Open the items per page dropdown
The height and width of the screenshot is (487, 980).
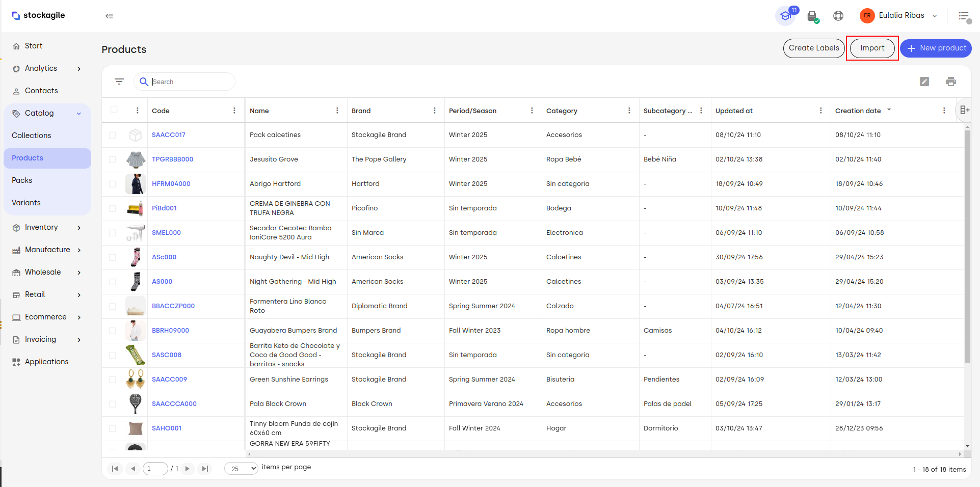(242, 469)
